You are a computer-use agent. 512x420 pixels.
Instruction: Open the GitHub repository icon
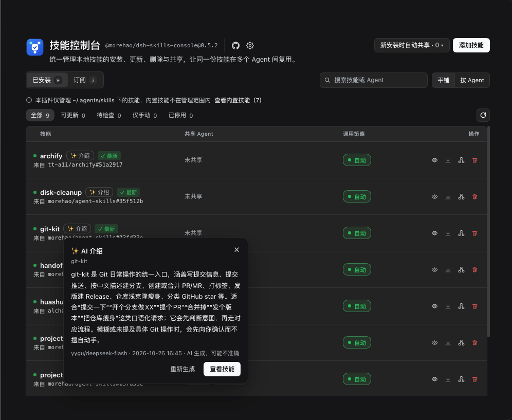[x=235, y=45]
